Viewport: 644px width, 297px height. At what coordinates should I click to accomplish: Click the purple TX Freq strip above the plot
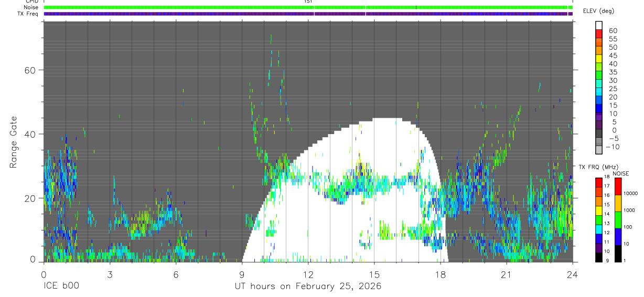[x=308, y=14]
